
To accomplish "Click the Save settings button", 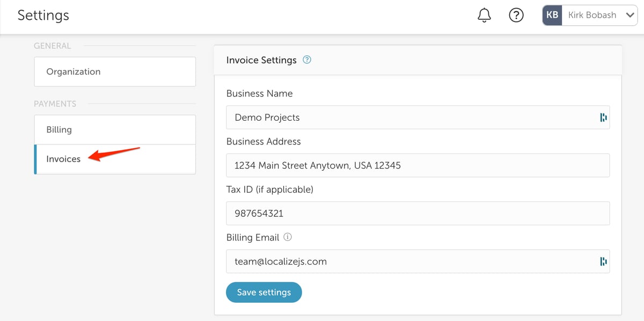I will pos(264,293).
